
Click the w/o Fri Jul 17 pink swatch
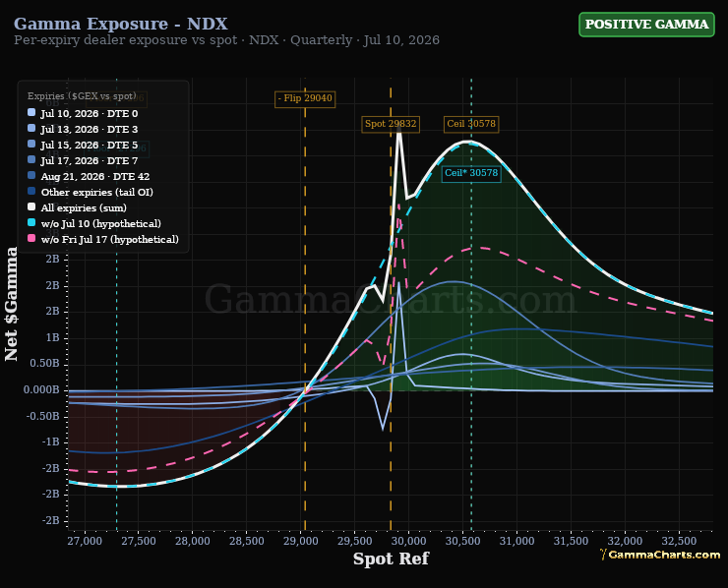tap(31, 239)
